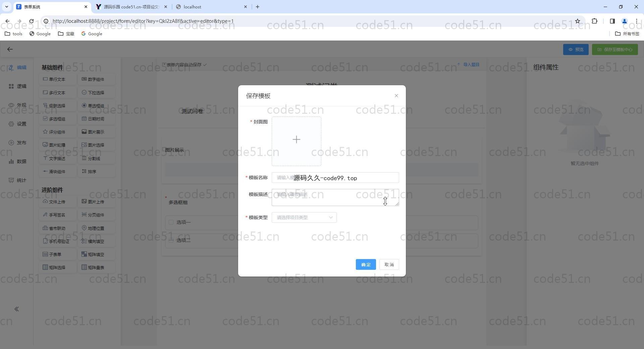
Task: Click the back arrow in editor header
Action: point(10,49)
